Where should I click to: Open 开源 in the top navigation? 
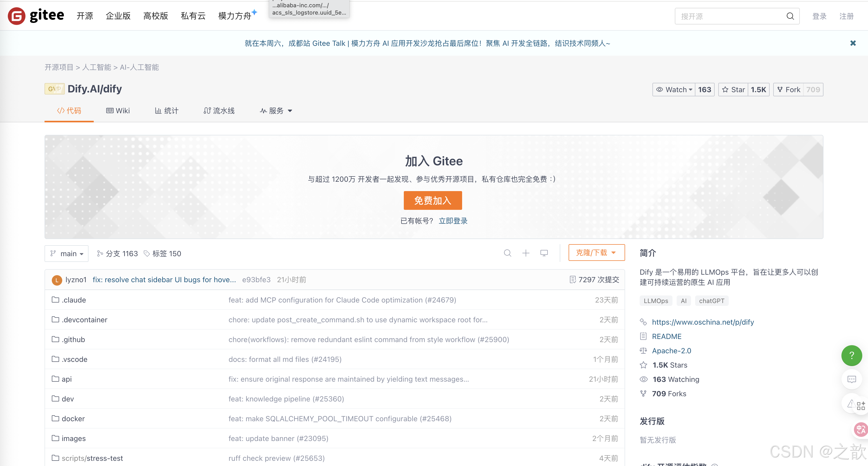(85, 16)
